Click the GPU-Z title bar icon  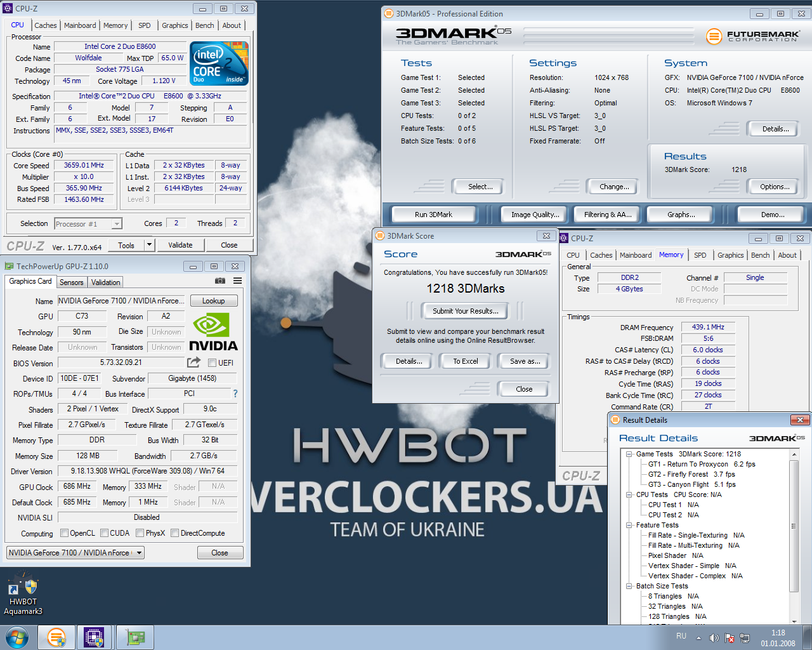[9, 266]
